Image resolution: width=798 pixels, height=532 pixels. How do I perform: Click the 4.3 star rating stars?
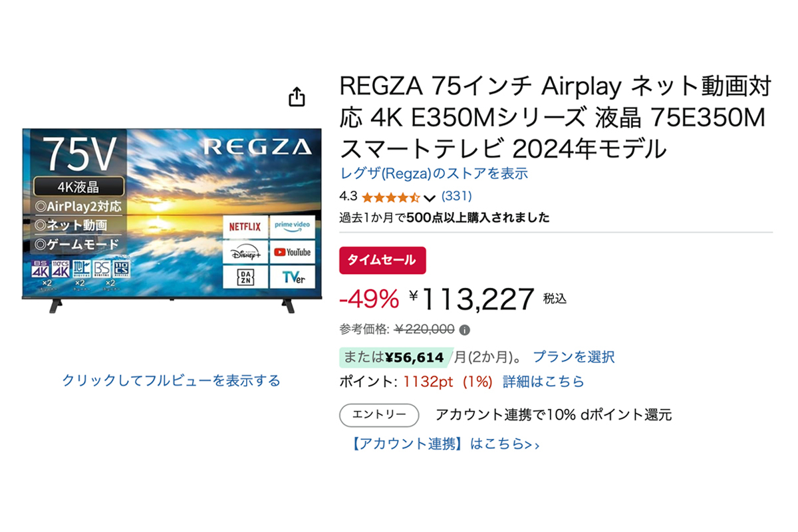pyautogui.click(x=390, y=196)
